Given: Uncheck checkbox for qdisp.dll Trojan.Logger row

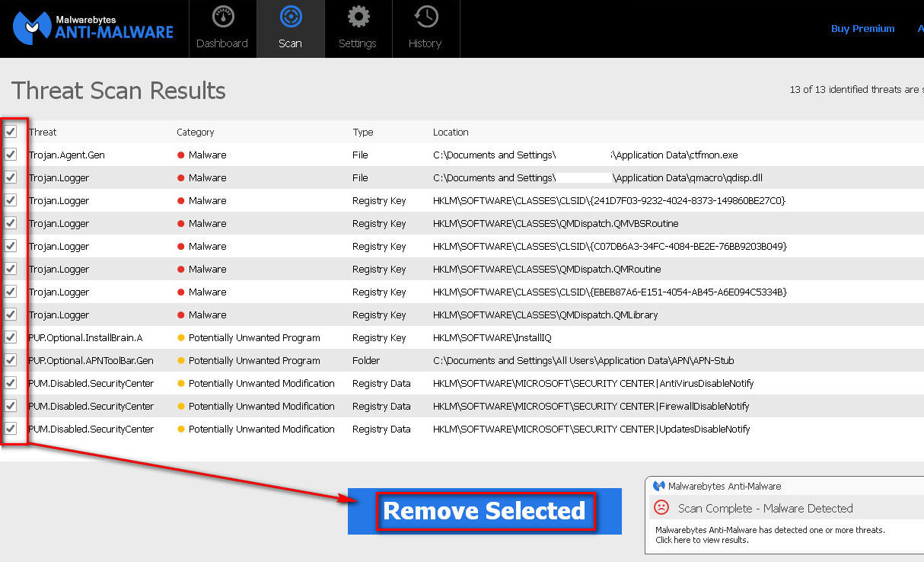Looking at the screenshot, I should click(x=11, y=177).
